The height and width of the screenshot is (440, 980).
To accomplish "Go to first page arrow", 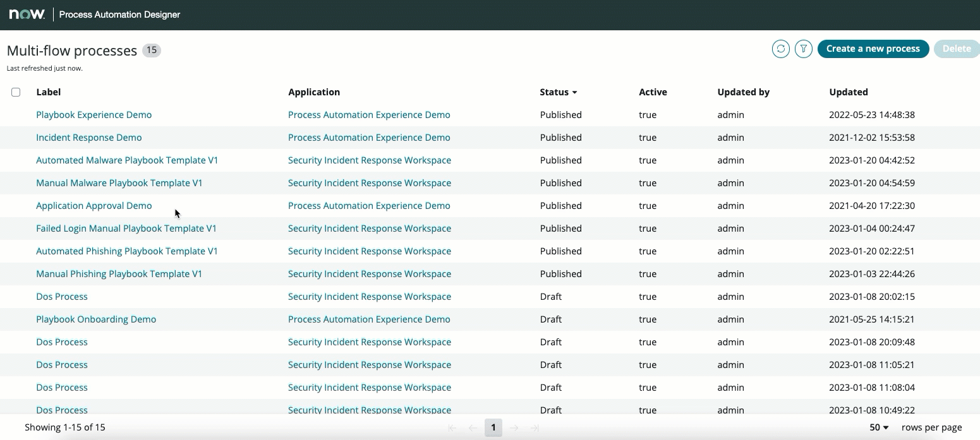I will [x=452, y=428].
